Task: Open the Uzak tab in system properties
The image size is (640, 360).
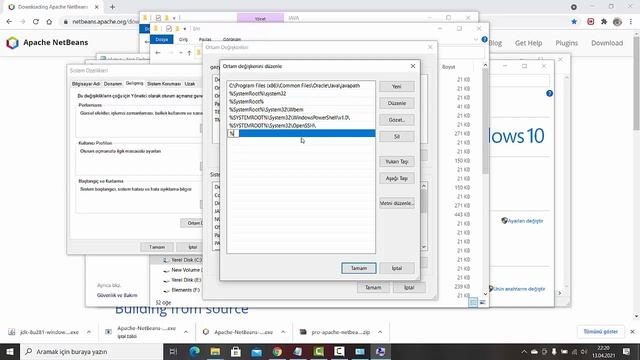Action: coord(190,84)
